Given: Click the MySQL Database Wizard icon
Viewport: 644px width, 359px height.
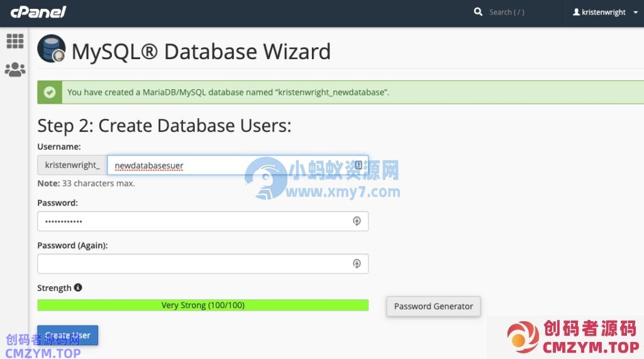Looking at the screenshot, I should click(52, 49).
